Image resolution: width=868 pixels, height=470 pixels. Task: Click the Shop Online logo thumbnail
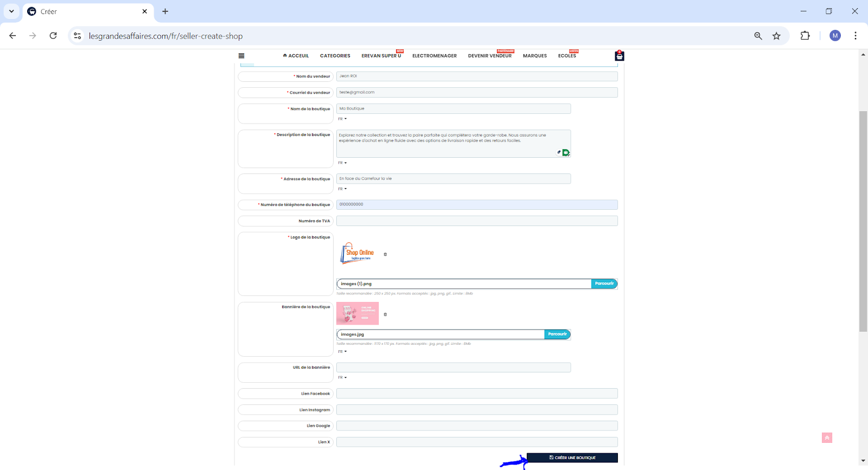pyautogui.click(x=357, y=253)
